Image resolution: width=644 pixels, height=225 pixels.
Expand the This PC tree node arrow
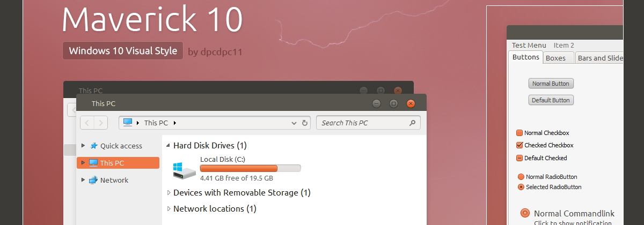(x=83, y=163)
